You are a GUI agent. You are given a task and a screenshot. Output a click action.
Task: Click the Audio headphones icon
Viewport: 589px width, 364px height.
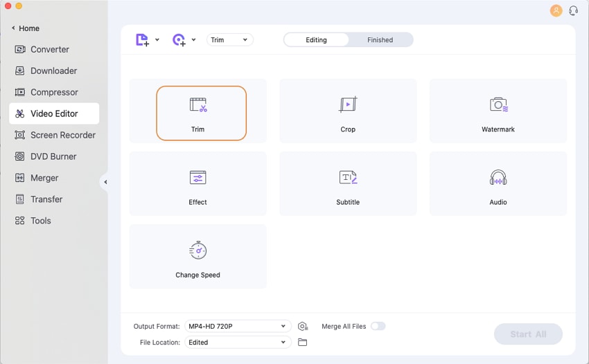(498, 178)
